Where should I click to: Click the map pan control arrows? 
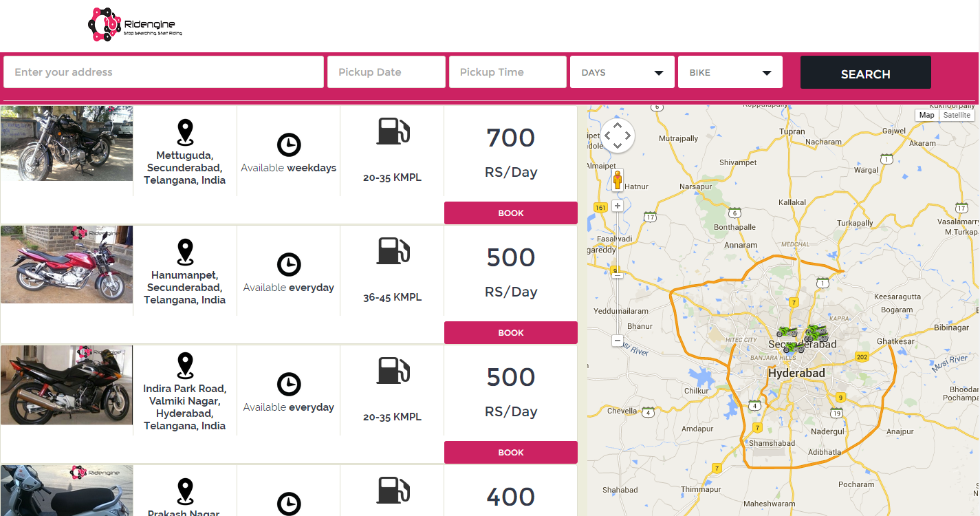click(x=618, y=136)
